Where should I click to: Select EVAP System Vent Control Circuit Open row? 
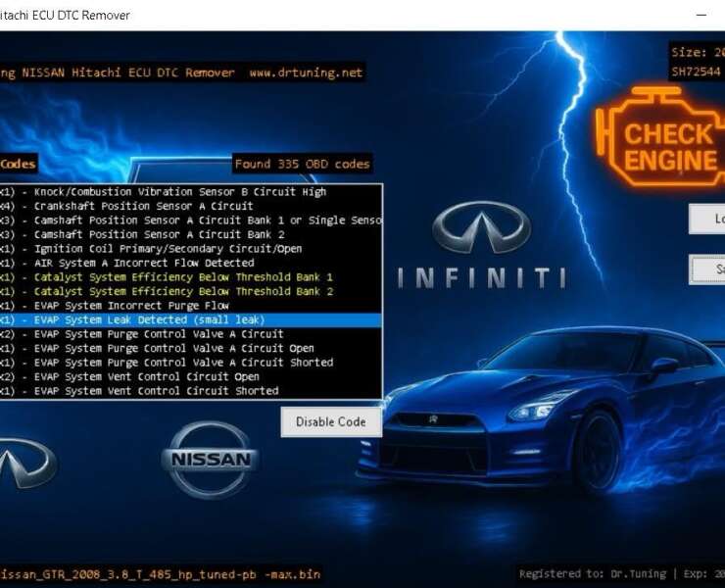coord(191,377)
